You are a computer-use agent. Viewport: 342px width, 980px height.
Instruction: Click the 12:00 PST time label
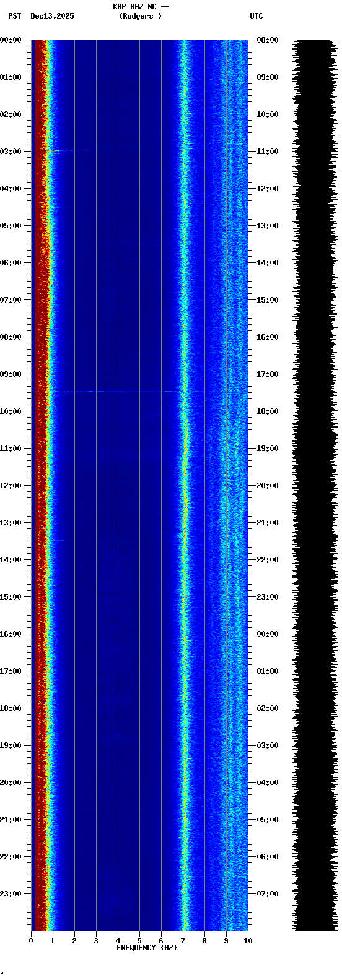point(11,486)
